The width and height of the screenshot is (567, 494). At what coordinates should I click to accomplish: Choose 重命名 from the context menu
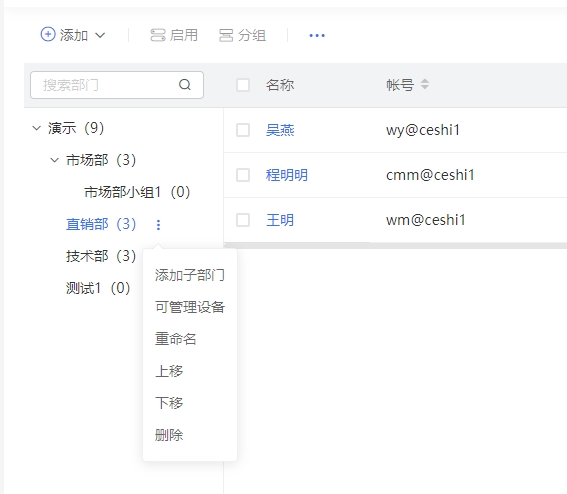tap(176, 339)
